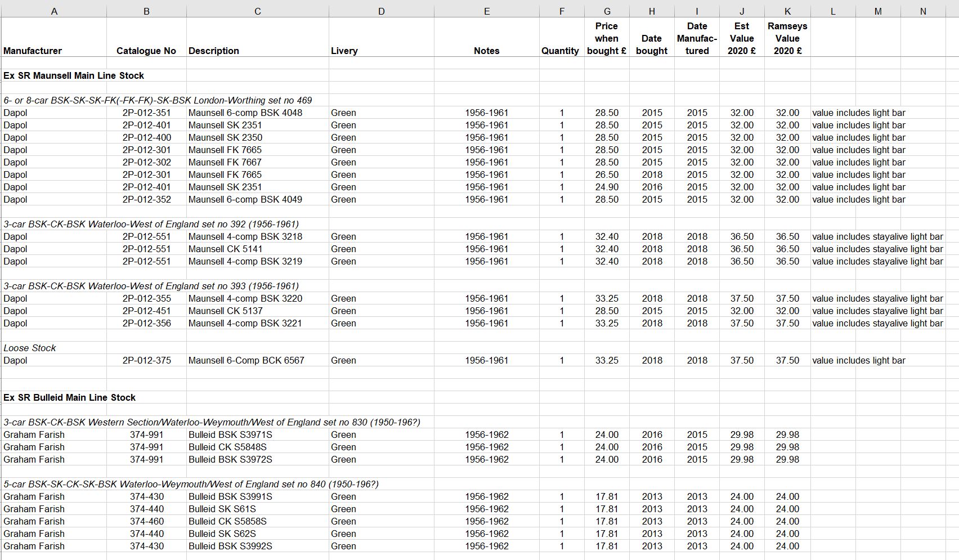Image resolution: width=959 pixels, height=560 pixels.
Task: Select column N header
Action: (923, 11)
